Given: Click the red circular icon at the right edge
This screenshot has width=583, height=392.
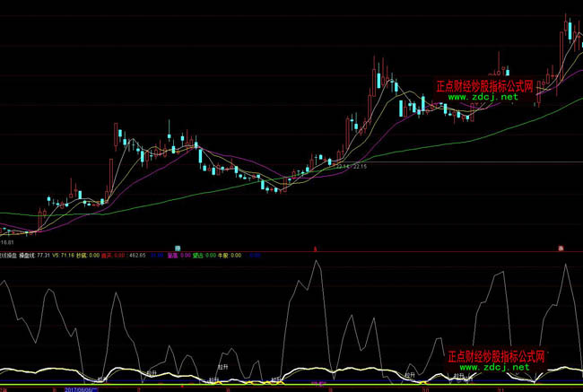Looking at the screenshot, I should pos(561,248).
